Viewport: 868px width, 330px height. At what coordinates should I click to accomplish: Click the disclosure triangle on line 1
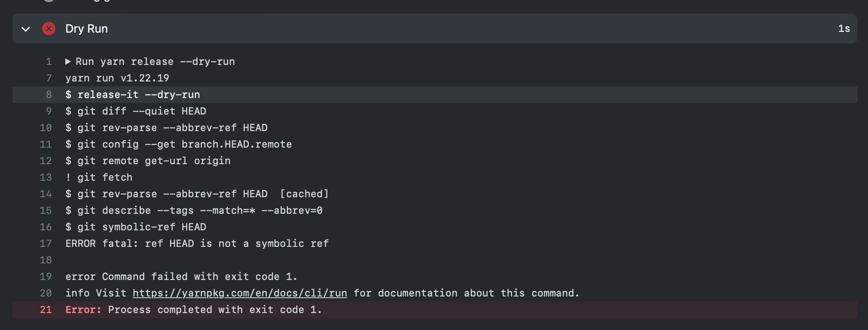tap(69, 61)
